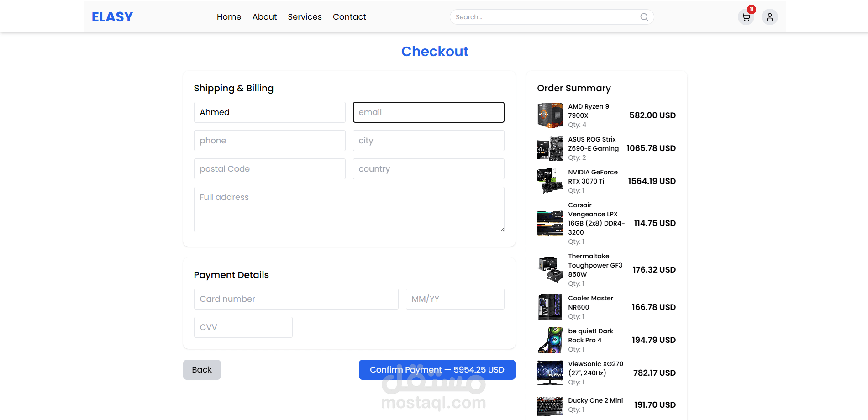868x420 pixels.
Task: Click the Full address text area
Action: pos(349,210)
